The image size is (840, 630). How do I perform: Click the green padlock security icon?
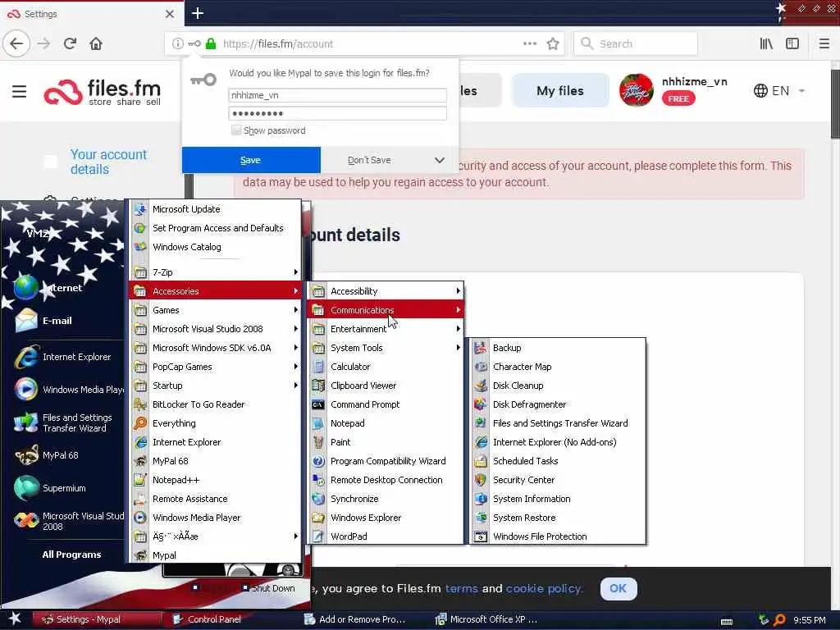click(x=211, y=43)
